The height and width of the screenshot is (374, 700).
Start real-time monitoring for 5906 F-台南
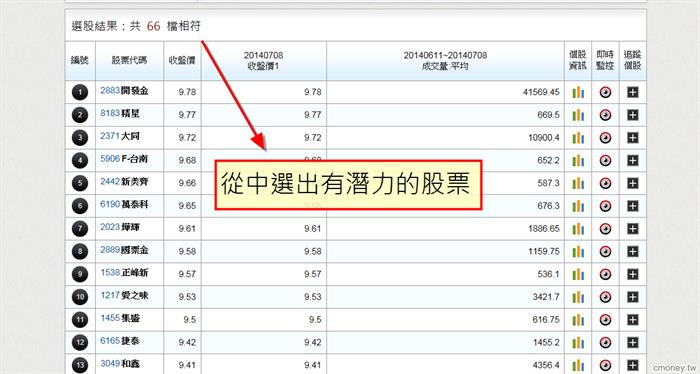[605, 161]
